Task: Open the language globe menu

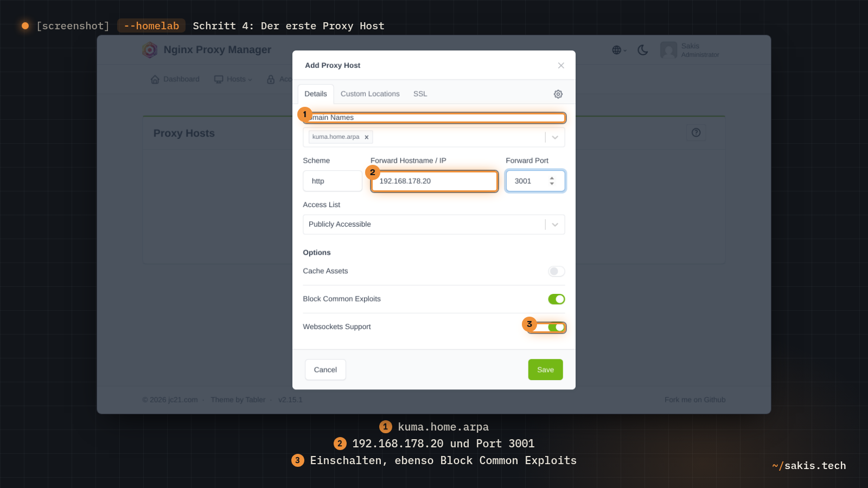Action: click(619, 50)
